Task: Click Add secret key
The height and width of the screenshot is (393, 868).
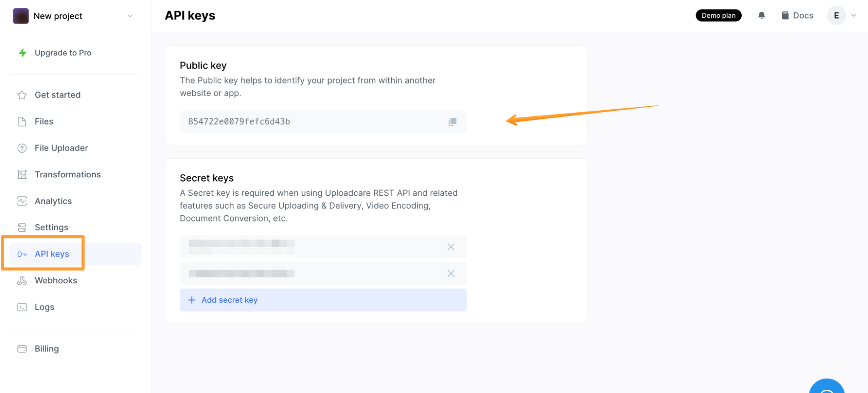Action: coord(229,300)
